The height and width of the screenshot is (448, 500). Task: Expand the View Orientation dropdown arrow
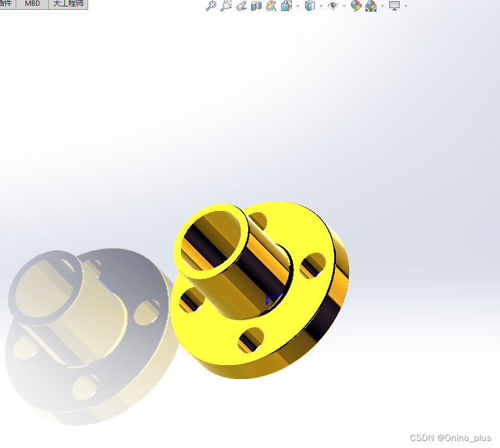(298, 6)
